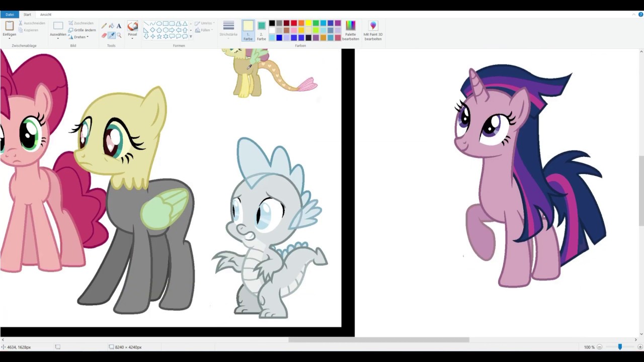Select the Eraser tool
Image resolution: width=644 pixels, height=362 pixels.
[x=104, y=36]
